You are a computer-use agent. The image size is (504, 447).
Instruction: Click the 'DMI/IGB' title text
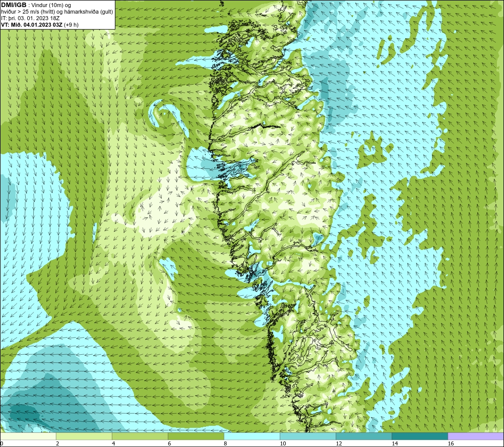14,5
